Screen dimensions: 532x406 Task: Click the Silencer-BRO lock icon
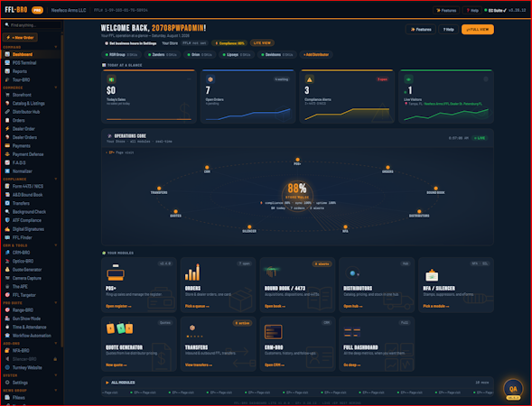55,359
